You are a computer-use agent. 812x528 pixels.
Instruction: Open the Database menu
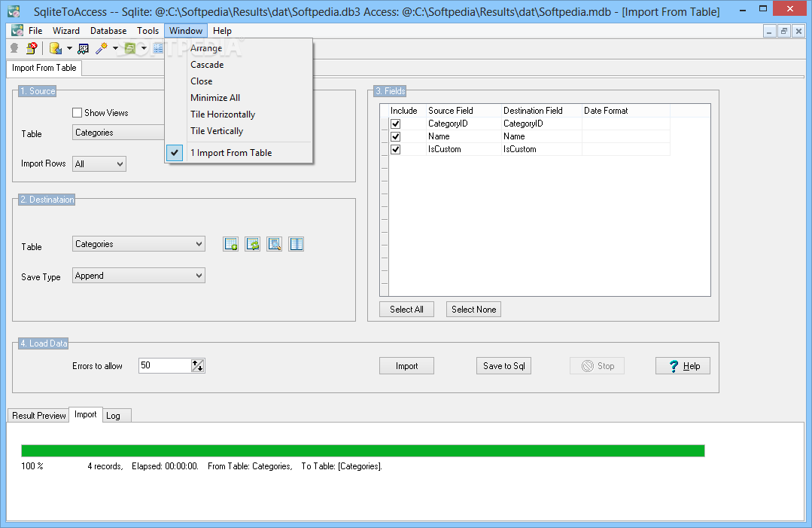point(108,31)
